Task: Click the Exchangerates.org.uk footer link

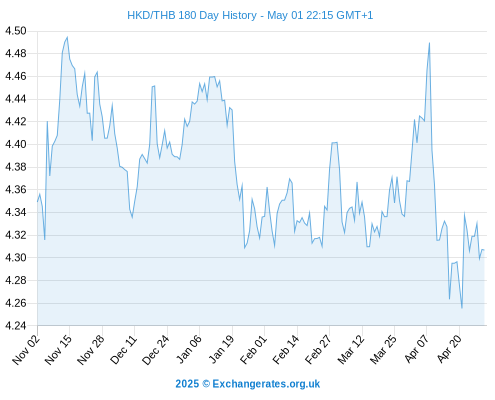Action: click(266, 384)
